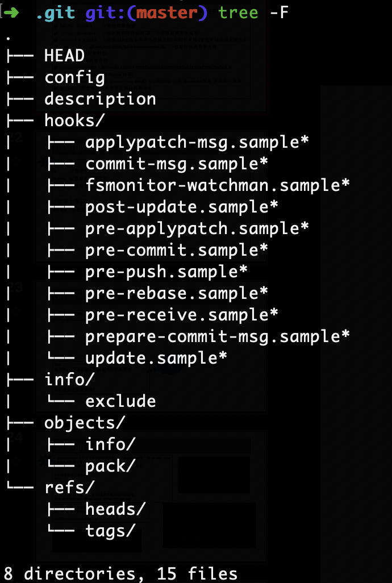Click the '8 directories, 15 files' summary line
This screenshot has height=583, width=392.
[120, 574]
